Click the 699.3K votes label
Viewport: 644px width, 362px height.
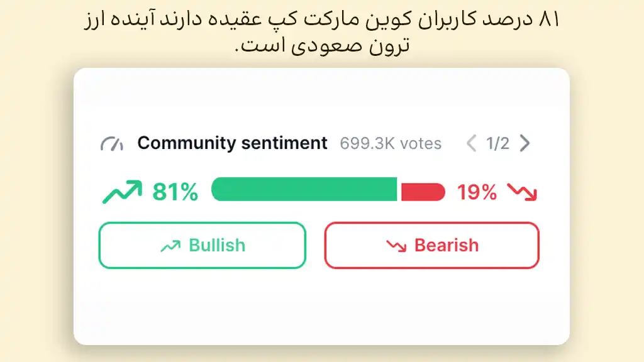click(390, 143)
